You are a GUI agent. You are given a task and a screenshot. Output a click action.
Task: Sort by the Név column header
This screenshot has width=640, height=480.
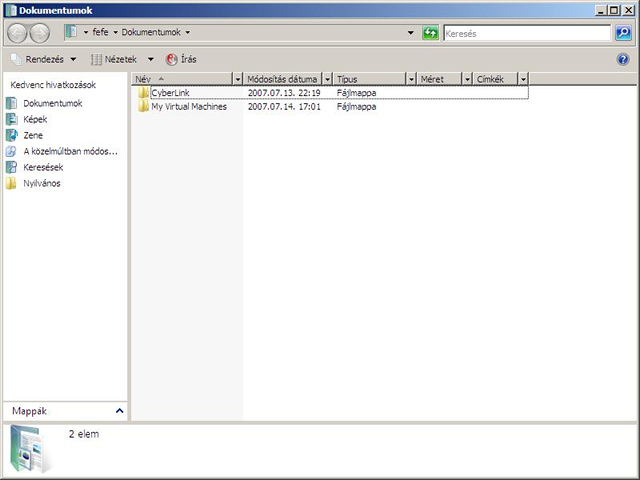click(x=182, y=79)
